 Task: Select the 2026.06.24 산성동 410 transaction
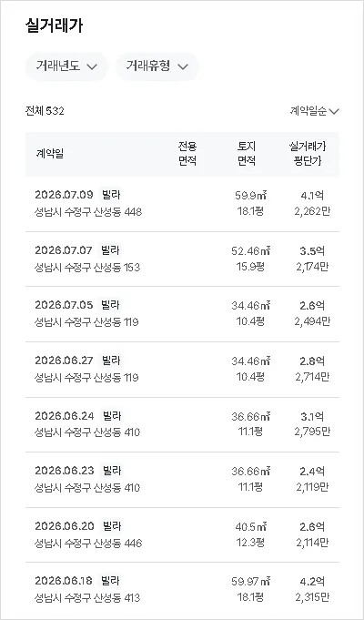(x=182, y=424)
